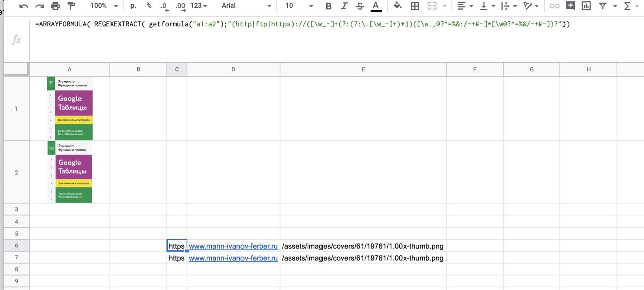Viewport: 644px width, 290px height.
Task: Print the spreadsheet
Action: click(56, 6)
